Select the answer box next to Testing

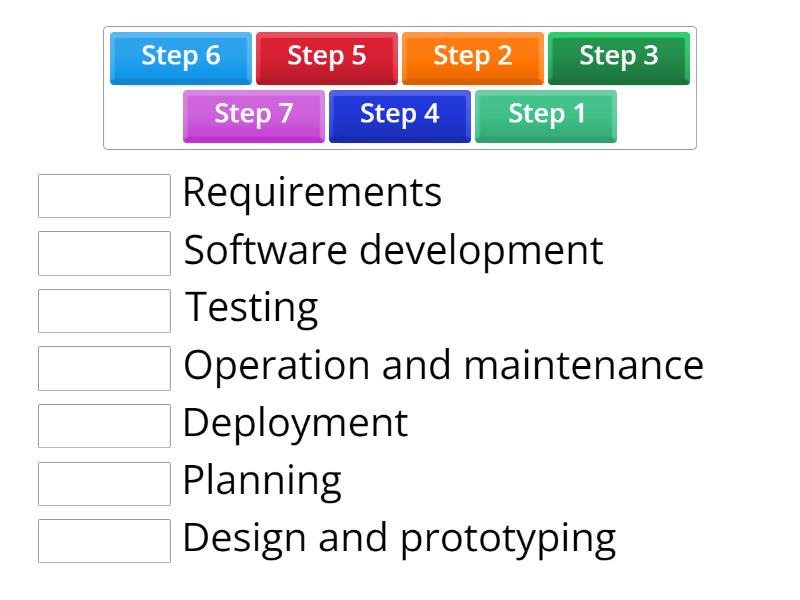(104, 311)
